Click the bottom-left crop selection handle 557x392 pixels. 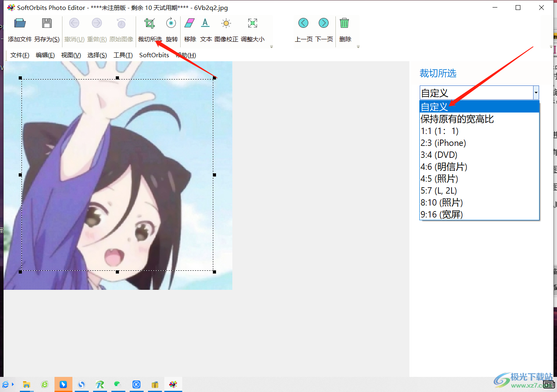tap(20, 272)
